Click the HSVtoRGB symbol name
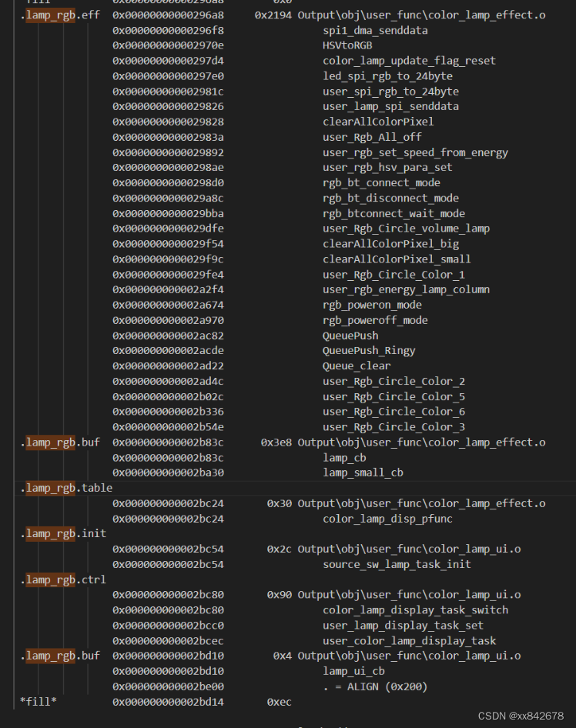 (x=347, y=45)
